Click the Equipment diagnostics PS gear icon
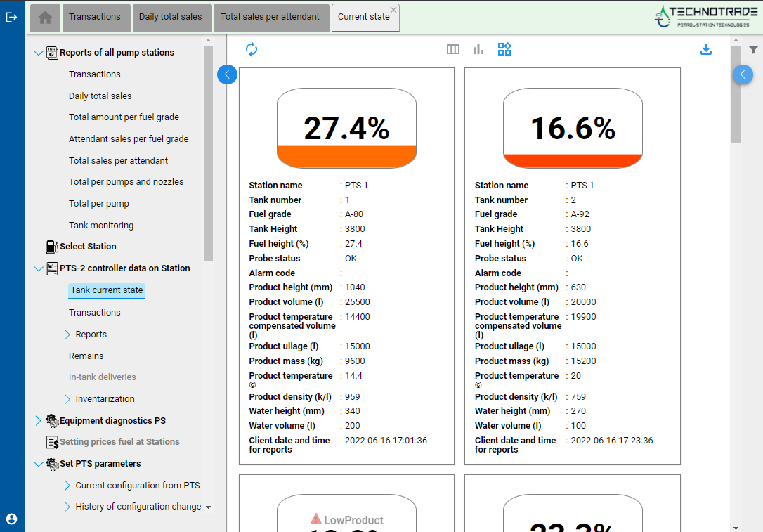 (x=52, y=420)
